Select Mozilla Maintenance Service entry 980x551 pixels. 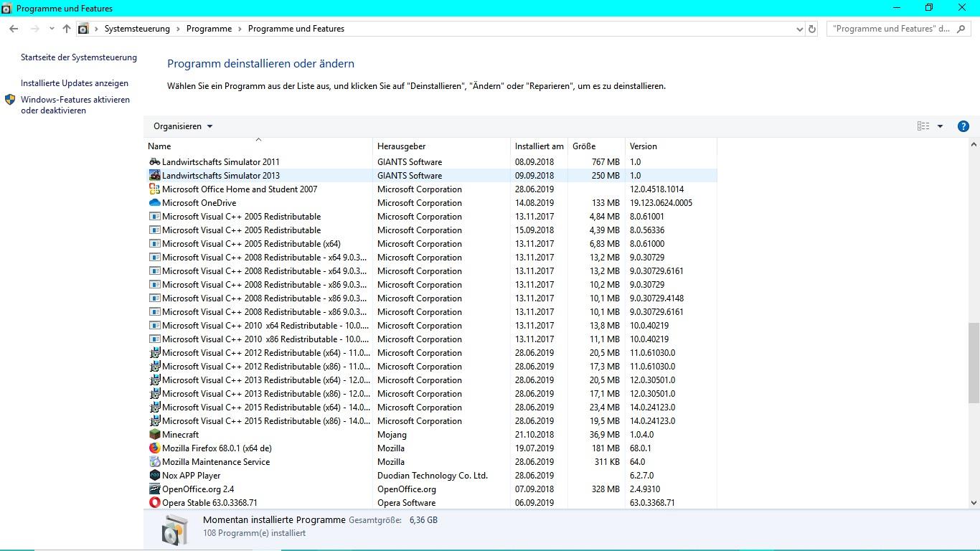(x=216, y=462)
